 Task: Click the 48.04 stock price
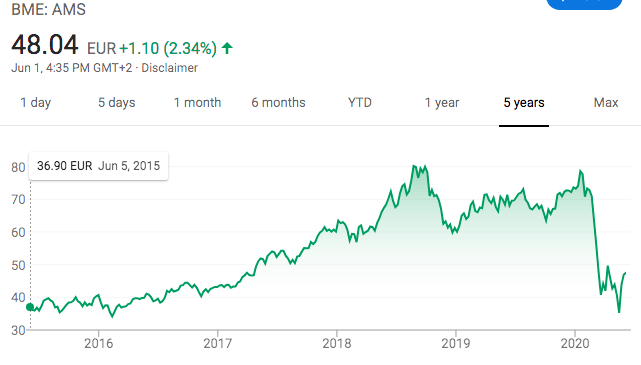45,45
